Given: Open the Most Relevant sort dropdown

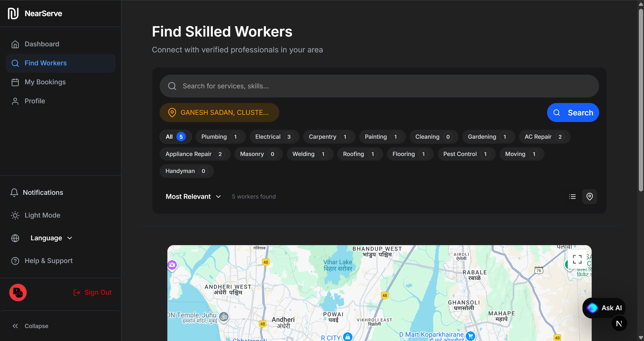Looking at the screenshot, I should 193,197.
